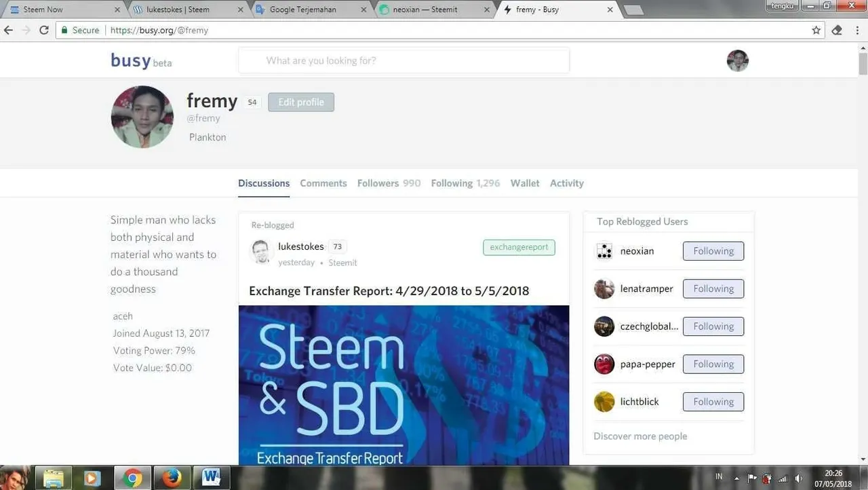Image resolution: width=868 pixels, height=490 pixels.
Task: Click the exchangereport tag
Action: tap(519, 247)
